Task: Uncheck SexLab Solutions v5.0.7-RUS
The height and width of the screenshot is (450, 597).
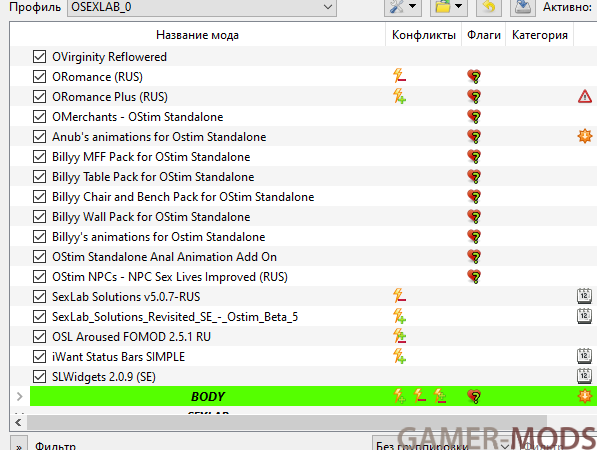Action: click(x=40, y=297)
